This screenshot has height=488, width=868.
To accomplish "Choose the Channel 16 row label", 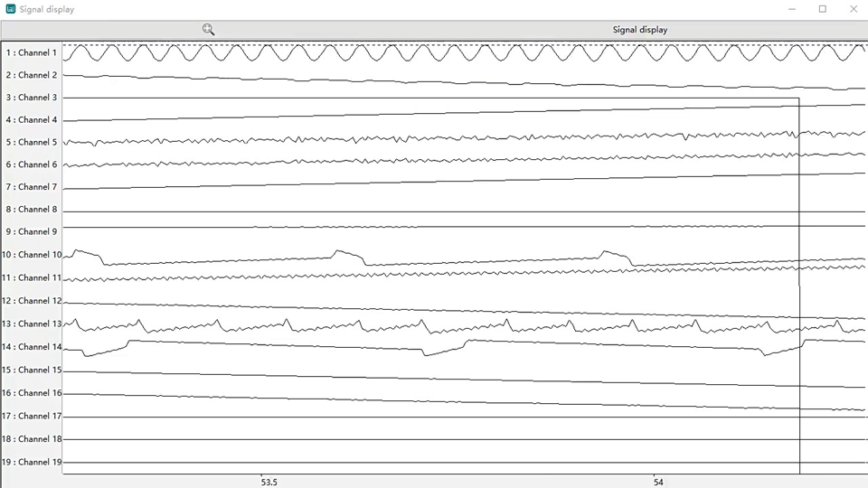I will point(32,393).
